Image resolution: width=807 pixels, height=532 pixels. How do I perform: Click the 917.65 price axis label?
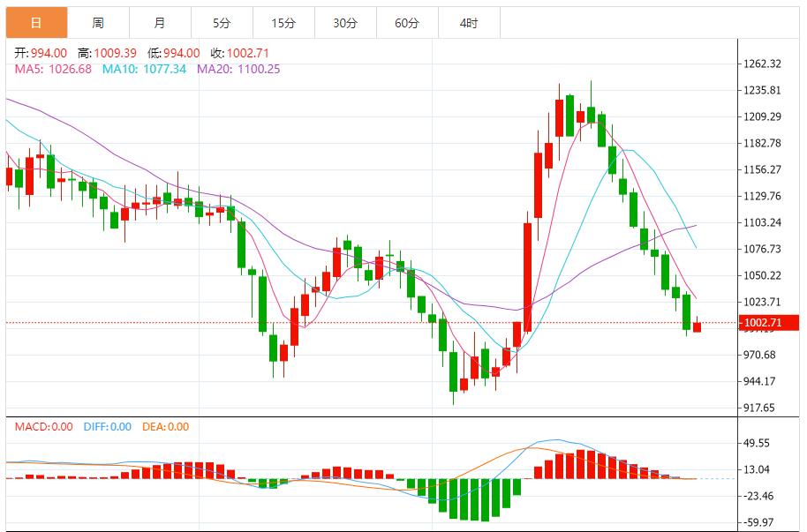pyautogui.click(x=759, y=408)
